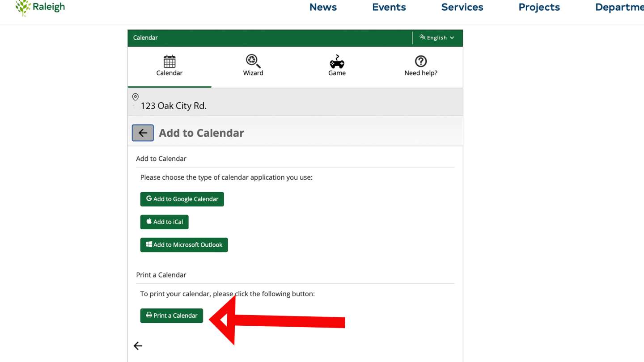Switch to the Game tab
644x362 pixels.
(x=336, y=66)
